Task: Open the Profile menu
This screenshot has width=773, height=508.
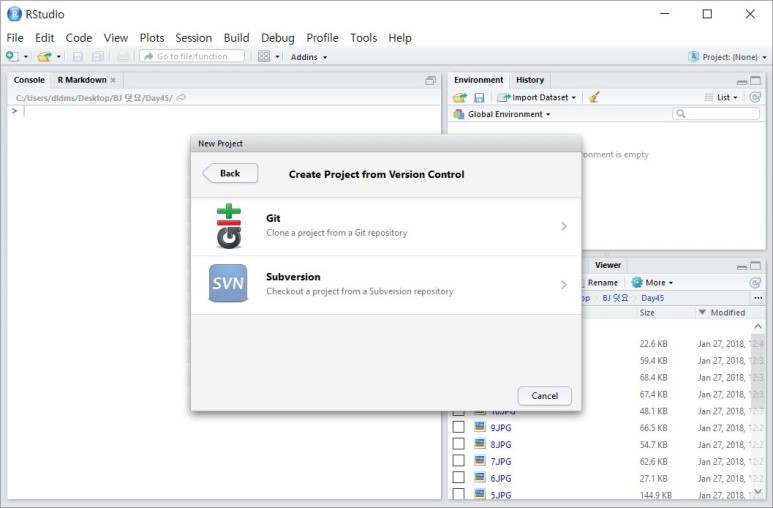Action: point(322,38)
